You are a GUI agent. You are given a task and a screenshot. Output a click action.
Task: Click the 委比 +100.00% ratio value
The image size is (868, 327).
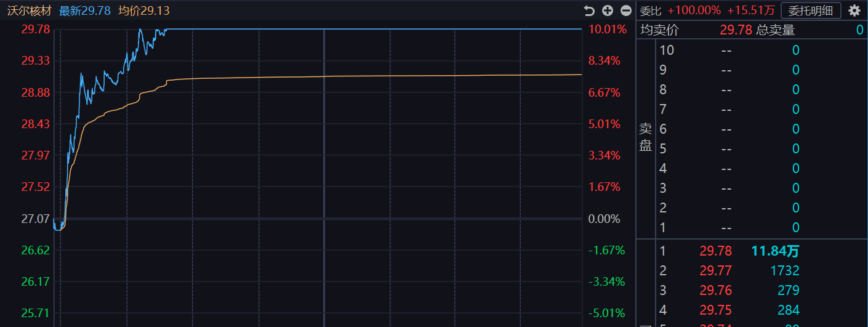(694, 10)
